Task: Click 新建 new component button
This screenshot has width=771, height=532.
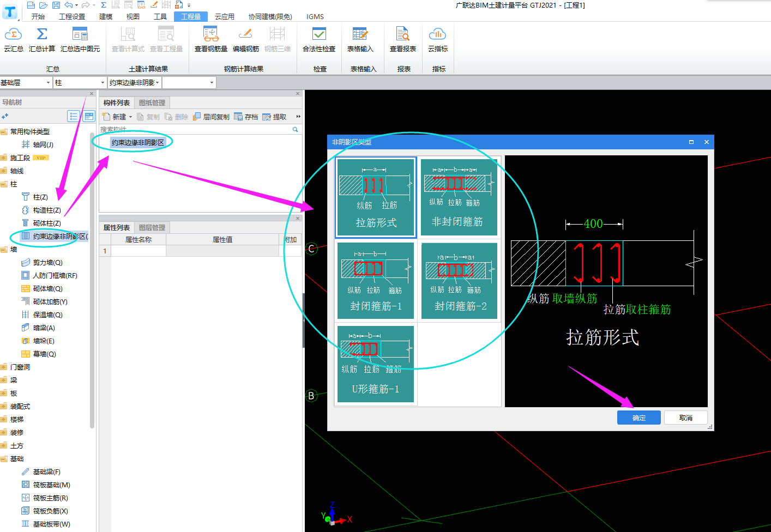Action: click(x=115, y=117)
